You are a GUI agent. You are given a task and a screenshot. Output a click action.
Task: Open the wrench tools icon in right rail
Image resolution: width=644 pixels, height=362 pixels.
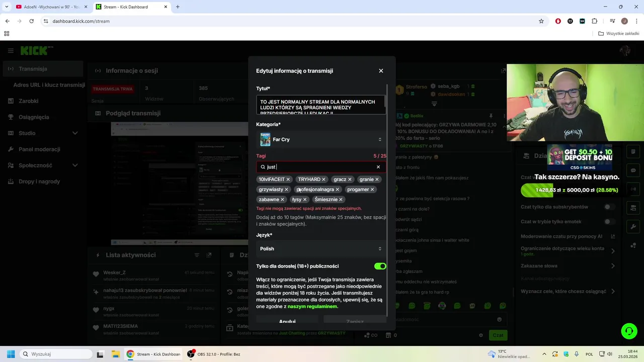point(633,227)
